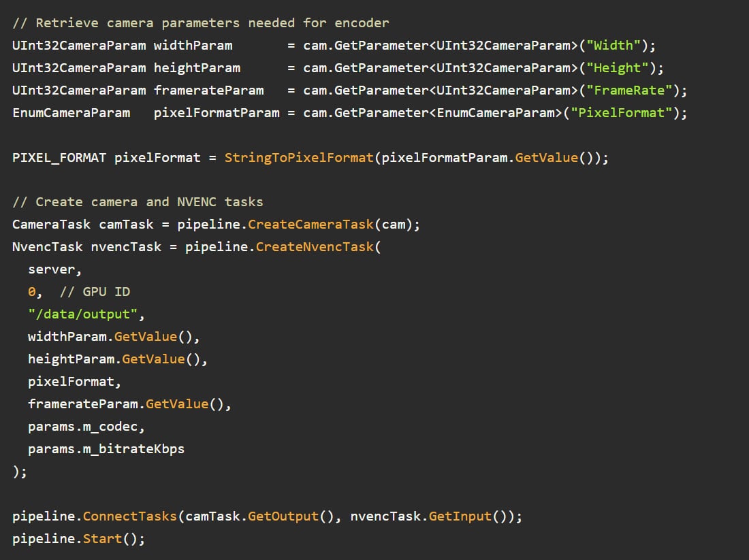
Task: Click the PIXEL_FORMAT type keyword
Action: coord(59,158)
